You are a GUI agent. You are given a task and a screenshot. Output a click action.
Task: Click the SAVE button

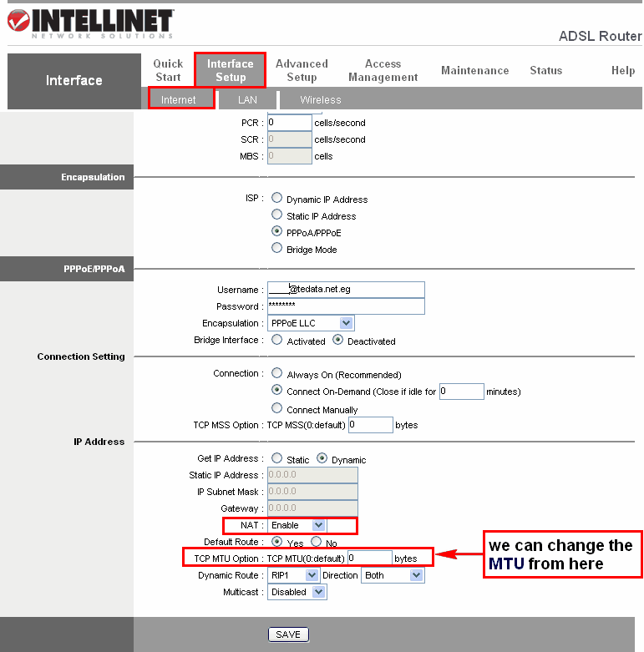[288, 634]
